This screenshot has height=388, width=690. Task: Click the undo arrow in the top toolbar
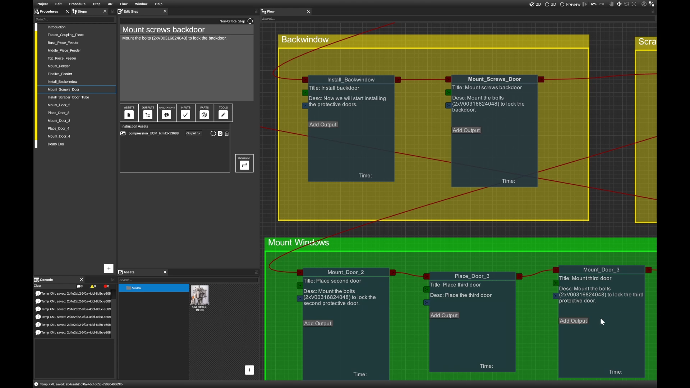pyautogui.click(x=594, y=4)
